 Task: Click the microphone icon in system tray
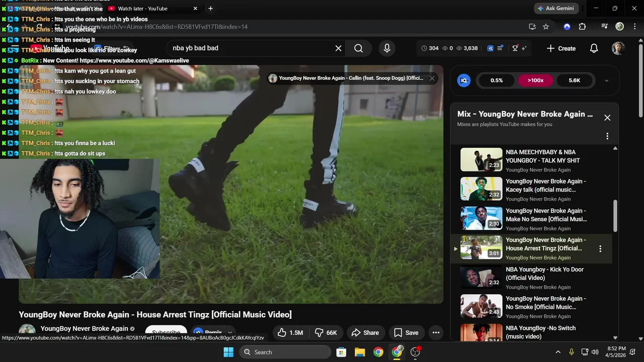(571, 352)
